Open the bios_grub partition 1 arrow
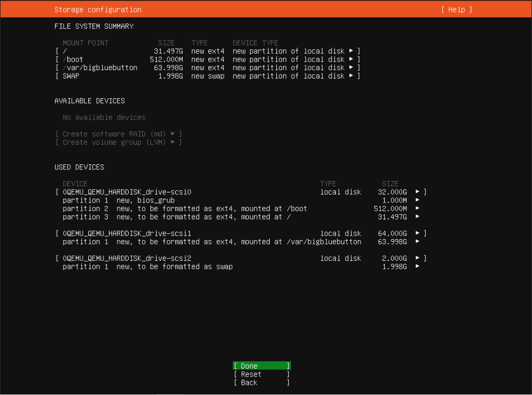 pyautogui.click(x=417, y=200)
